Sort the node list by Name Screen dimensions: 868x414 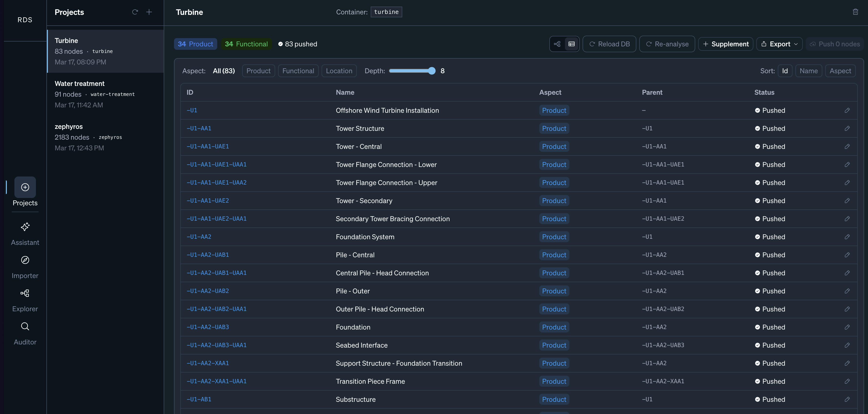coord(809,71)
